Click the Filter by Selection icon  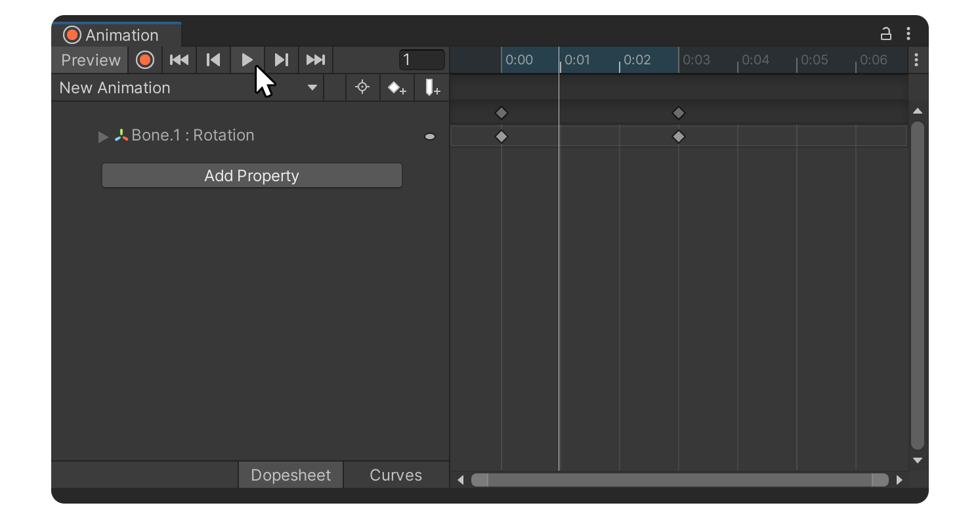[x=362, y=88]
